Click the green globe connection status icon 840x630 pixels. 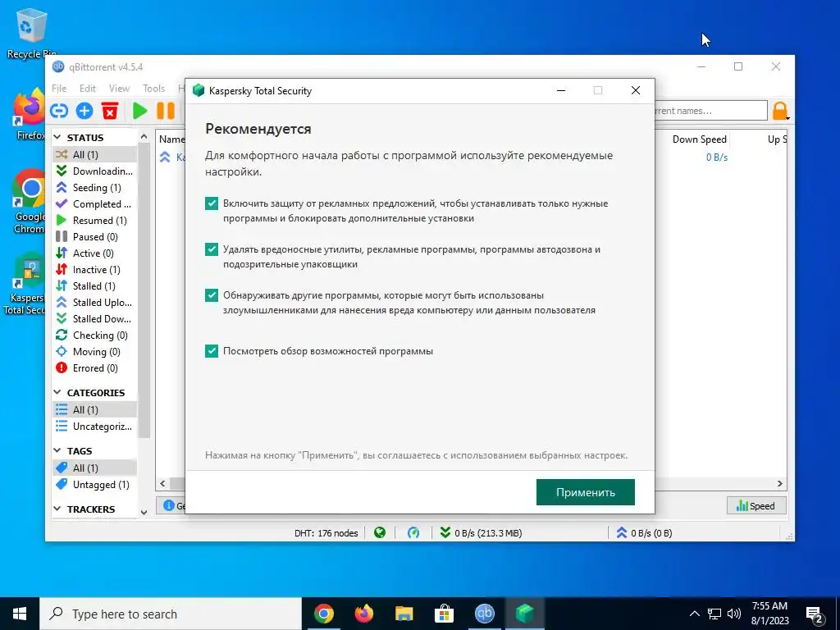click(x=380, y=533)
